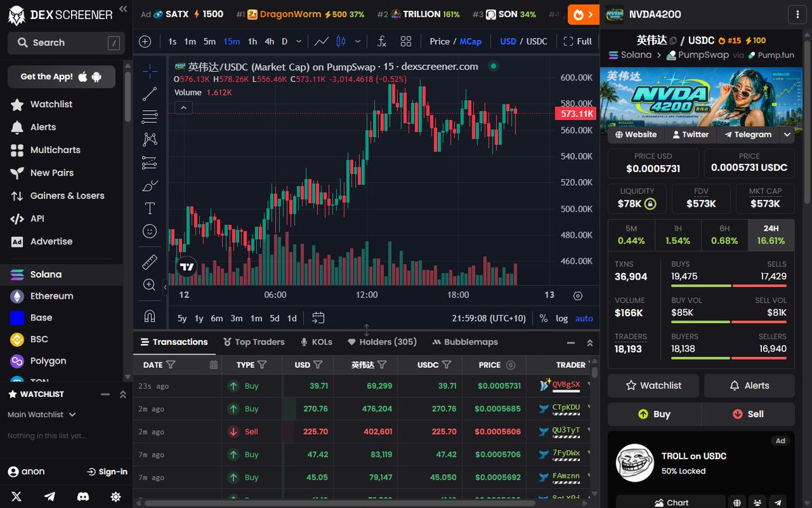Select the crosshair cursor tool
This screenshot has height=508, width=812.
tap(150, 71)
